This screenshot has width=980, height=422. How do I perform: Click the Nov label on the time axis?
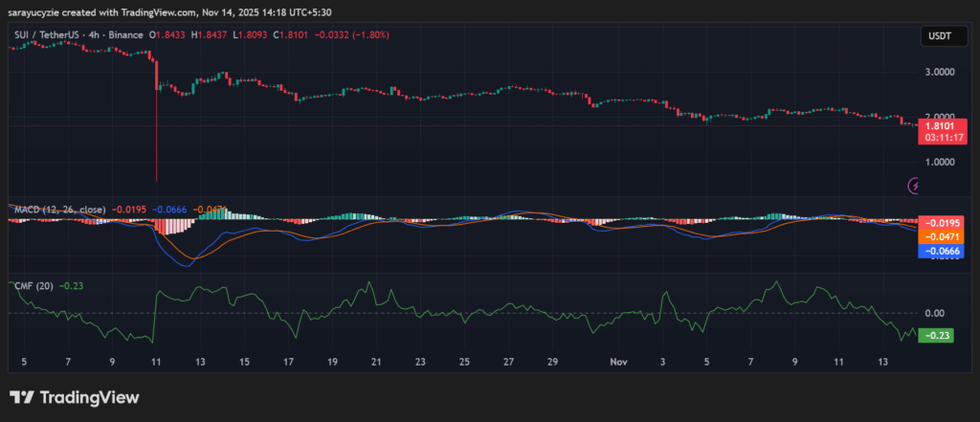619,364
